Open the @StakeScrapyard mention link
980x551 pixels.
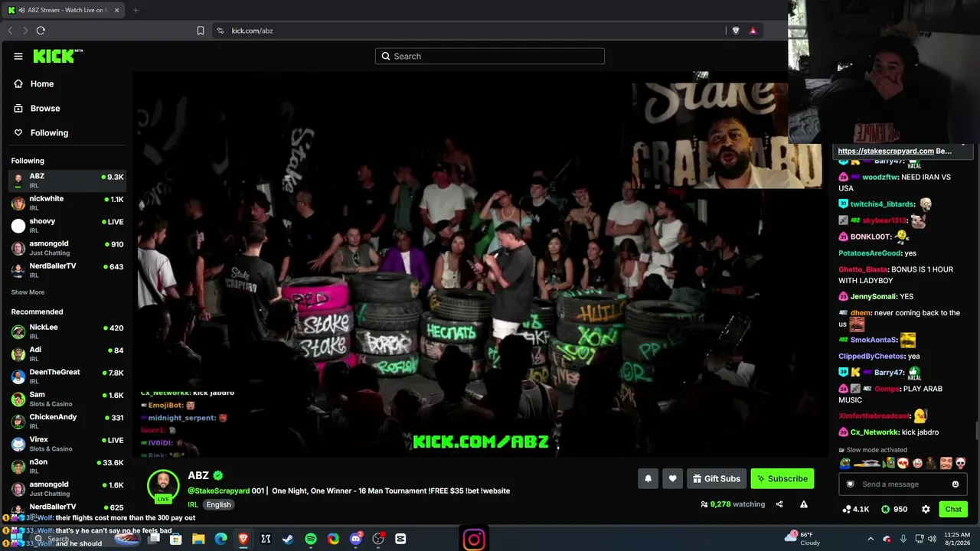click(x=219, y=491)
